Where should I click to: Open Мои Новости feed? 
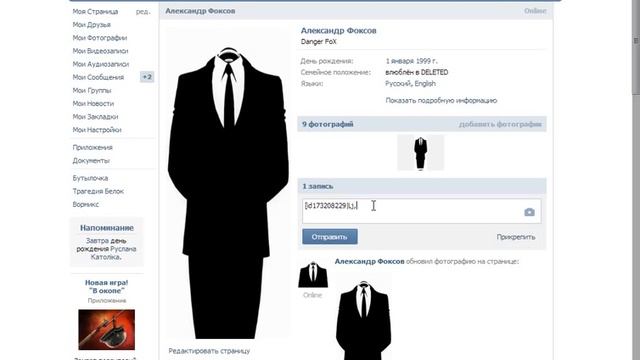(x=93, y=103)
